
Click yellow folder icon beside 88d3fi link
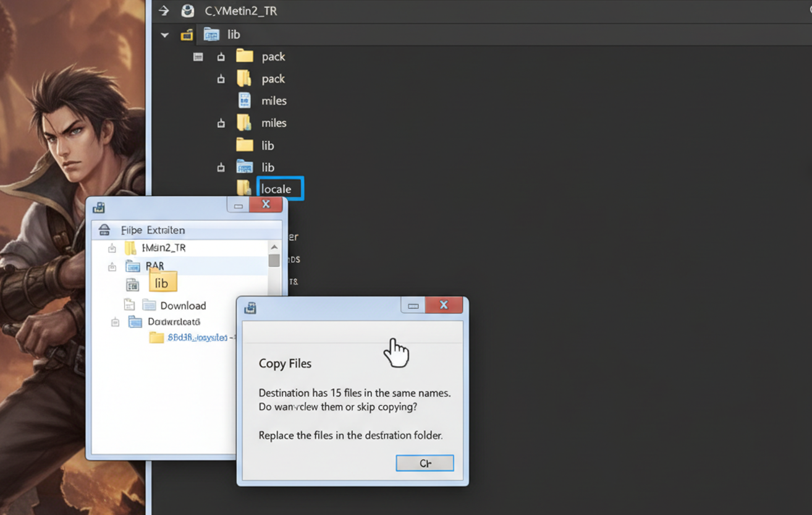pos(157,338)
